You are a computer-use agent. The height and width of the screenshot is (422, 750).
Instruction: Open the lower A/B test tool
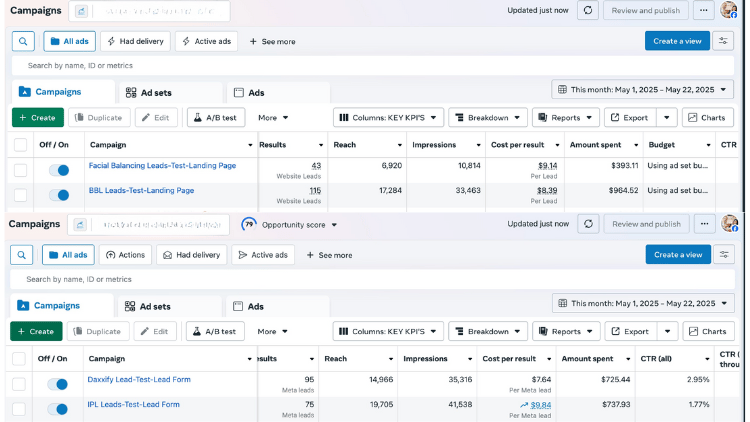(214, 331)
